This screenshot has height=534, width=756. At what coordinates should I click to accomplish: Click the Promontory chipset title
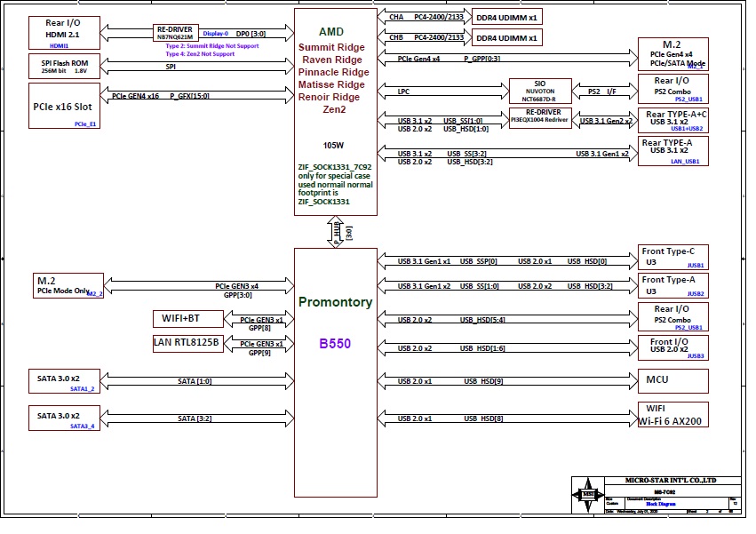point(335,302)
